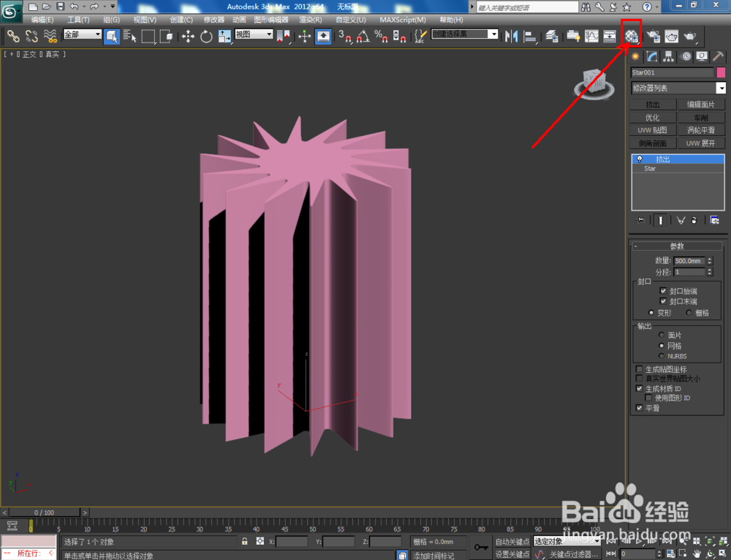The width and height of the screenshot is (731, 560).
Task: Switch to the Motion panel tab
Action: point(686,57)
